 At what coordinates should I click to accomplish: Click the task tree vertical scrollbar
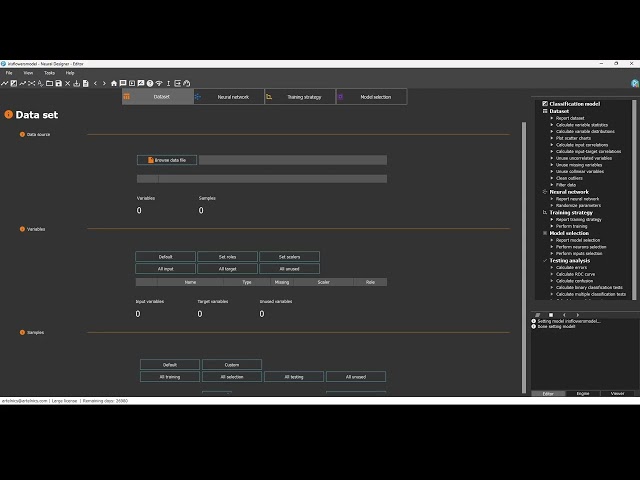click(x=634, y=200)
